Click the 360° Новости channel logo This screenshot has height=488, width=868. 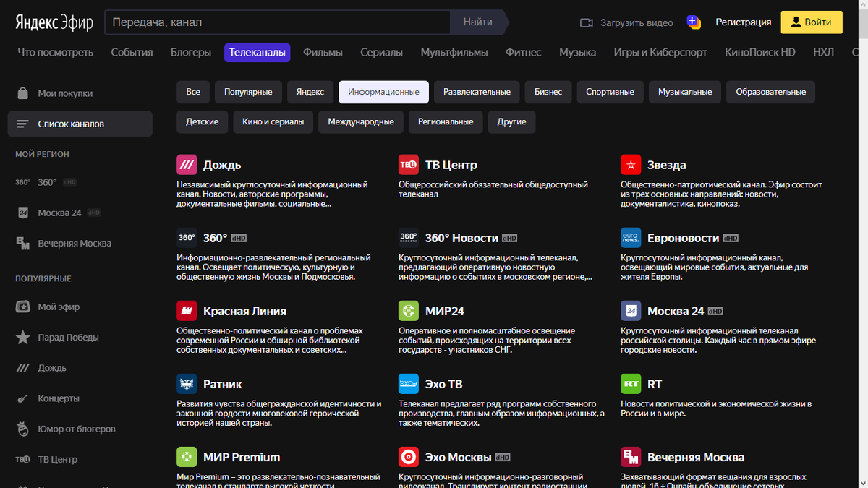click(x=409, y=238)
